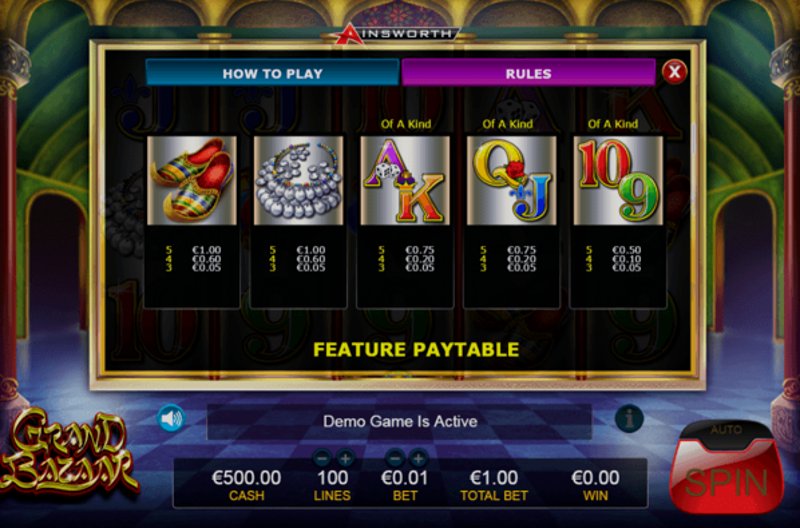The height and width of the screenshot is (528, 800).
Task: Select the Rules tab
Action: coord(529,73)
